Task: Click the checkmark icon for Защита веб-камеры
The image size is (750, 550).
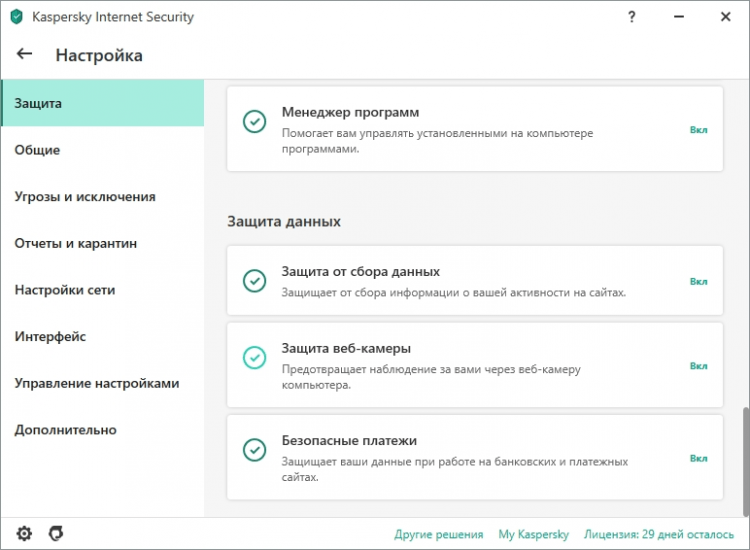Action: (255, 357)
